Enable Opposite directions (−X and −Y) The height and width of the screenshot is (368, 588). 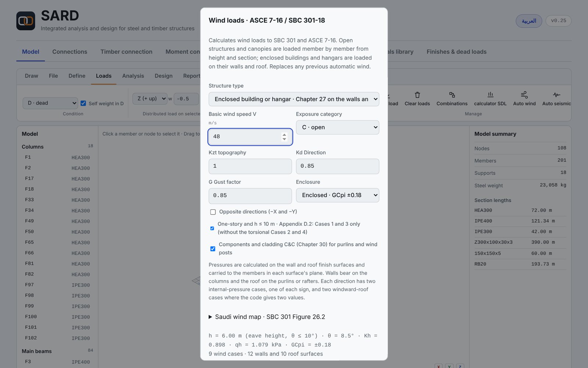[213, 212]
